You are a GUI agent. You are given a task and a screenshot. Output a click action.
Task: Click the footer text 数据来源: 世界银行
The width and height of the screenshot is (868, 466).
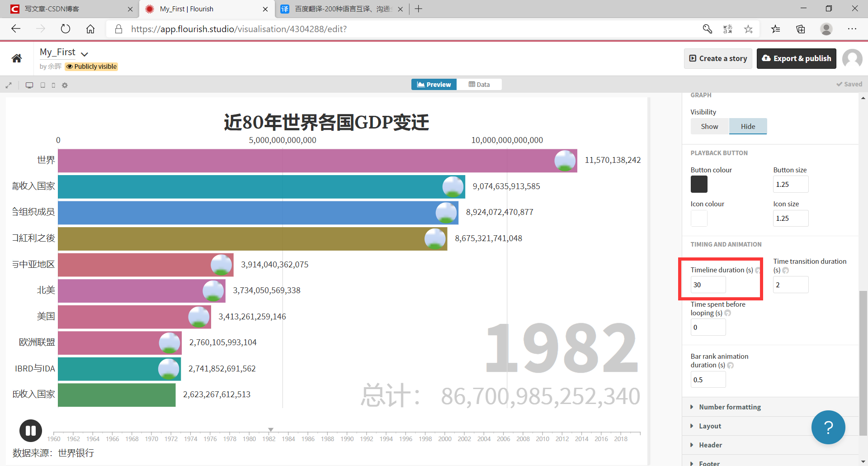pos(53,453)
